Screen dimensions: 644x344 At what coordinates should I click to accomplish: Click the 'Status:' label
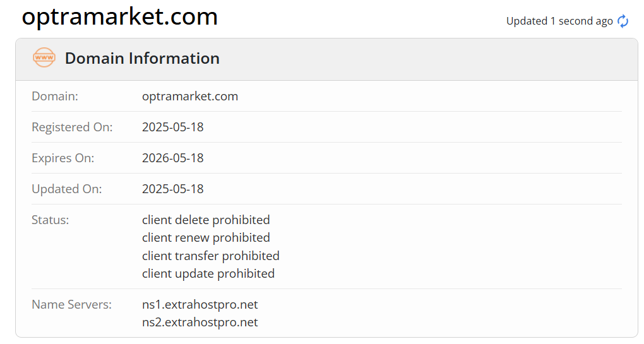point(50,220)
